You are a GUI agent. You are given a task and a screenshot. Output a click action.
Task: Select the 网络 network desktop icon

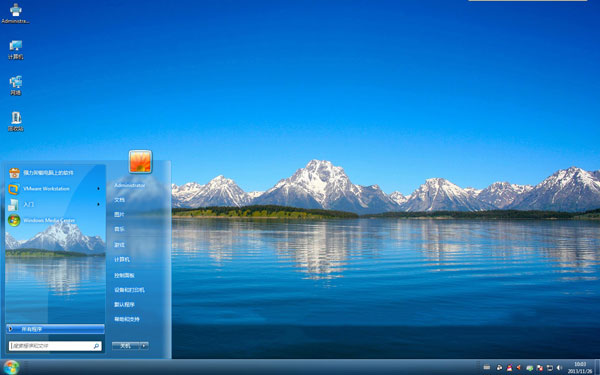point(16,86)
